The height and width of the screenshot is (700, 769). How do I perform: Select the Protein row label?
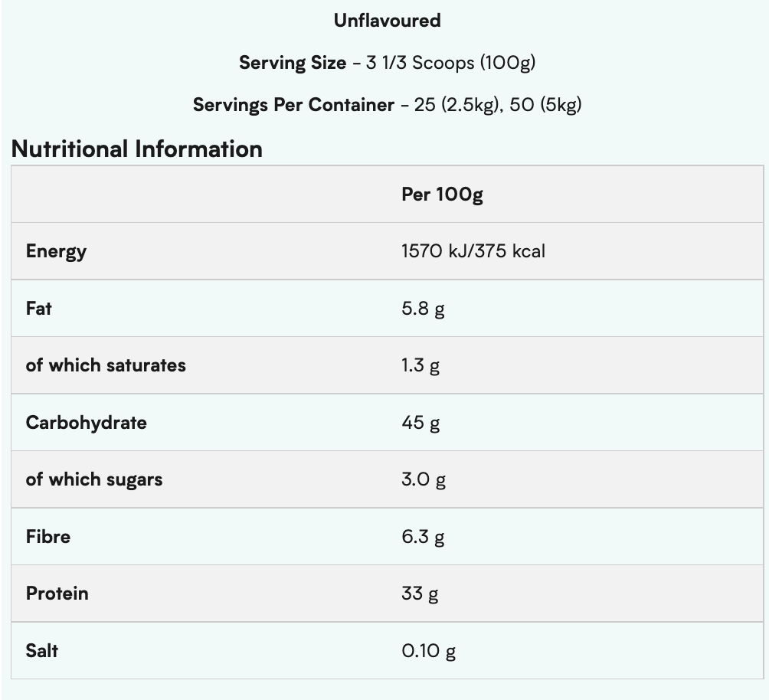pos(57,594)
